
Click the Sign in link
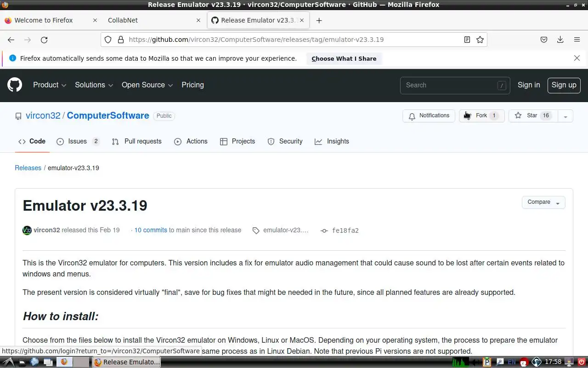click(529, 85)
